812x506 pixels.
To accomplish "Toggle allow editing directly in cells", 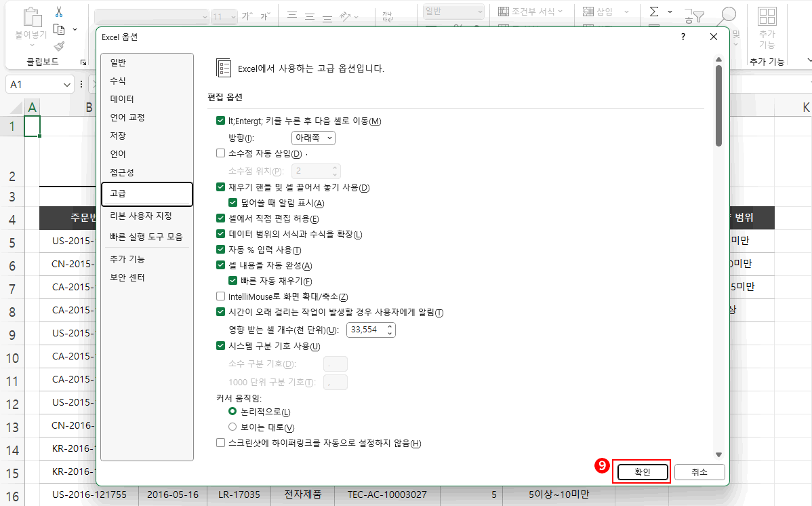I will coord(220,218).
